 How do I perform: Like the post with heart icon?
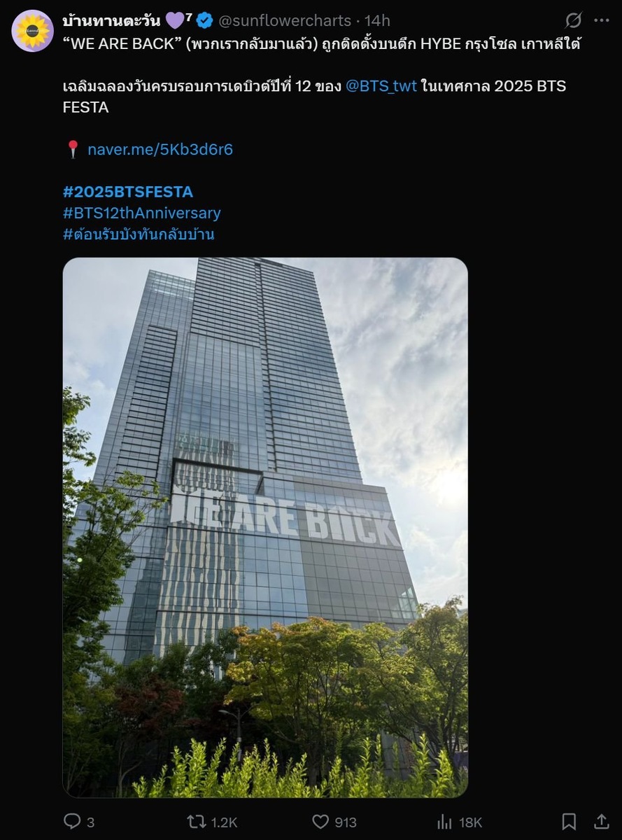320,822
